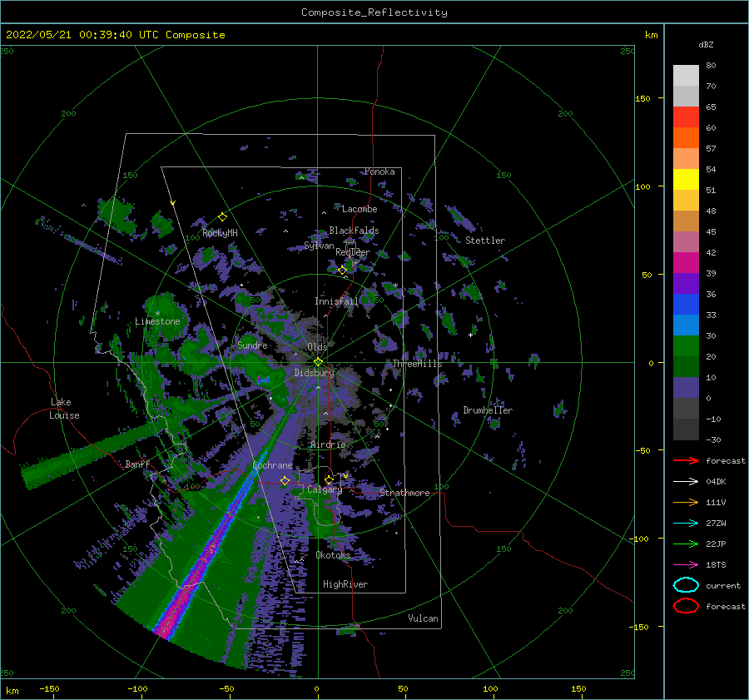Click the magenta 18TS arrow icon

(686, 565)
